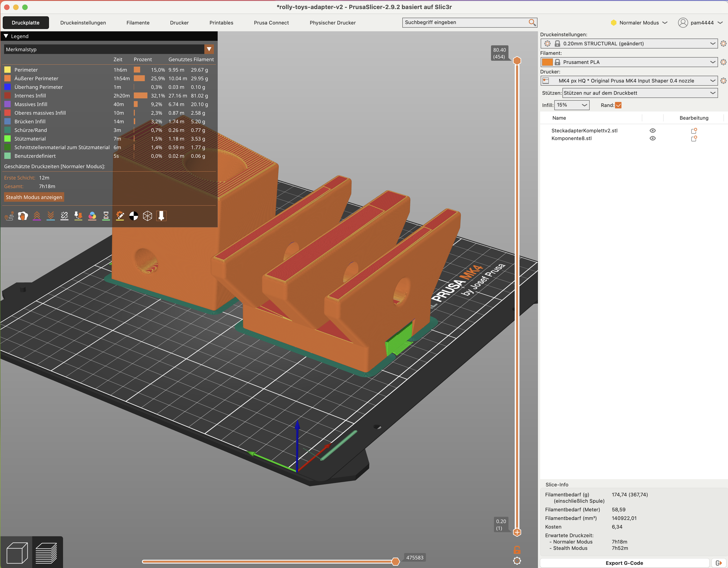Click the search magnifier icon
728x568 pixels.
click(x=532, y=22)
